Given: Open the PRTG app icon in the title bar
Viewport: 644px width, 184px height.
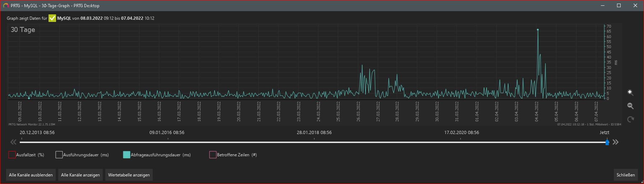Looking at the screenshot, I should pos(6,5).
